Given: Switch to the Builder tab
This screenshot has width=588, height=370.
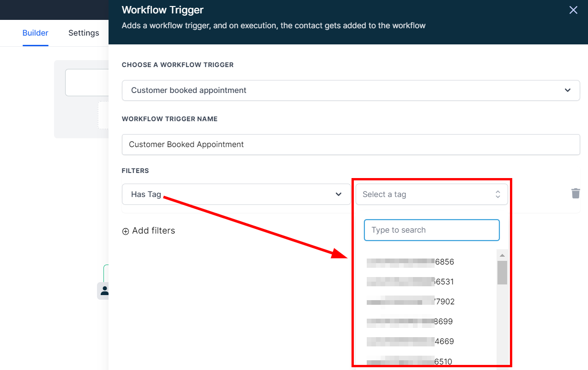Looking at the screenshot, I should (35, 33).
